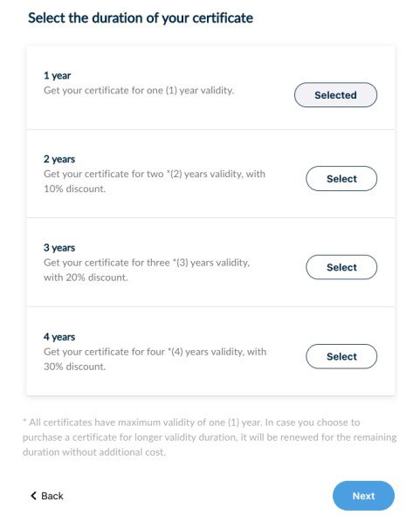Image resolution: width=420 pixels, height=529 pixels.
Task: Click the 10% discount description text
Action: (x=155, y=182)
